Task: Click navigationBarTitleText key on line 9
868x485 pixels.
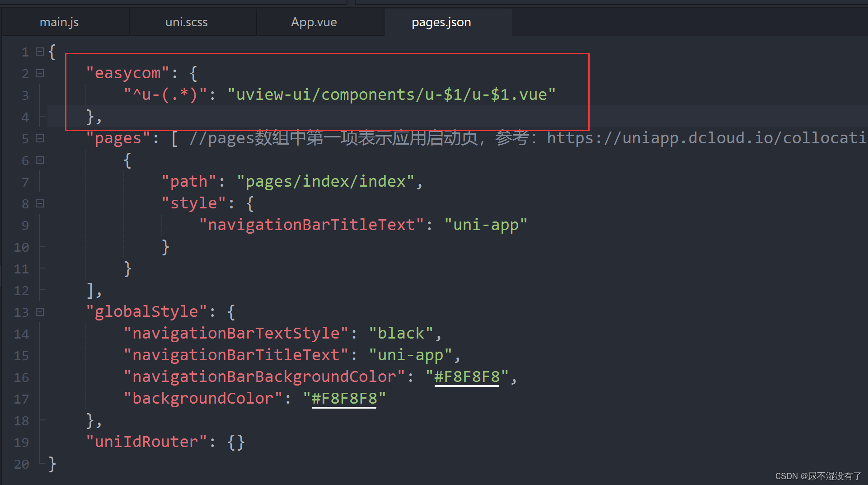Action: tap(312, 225)
